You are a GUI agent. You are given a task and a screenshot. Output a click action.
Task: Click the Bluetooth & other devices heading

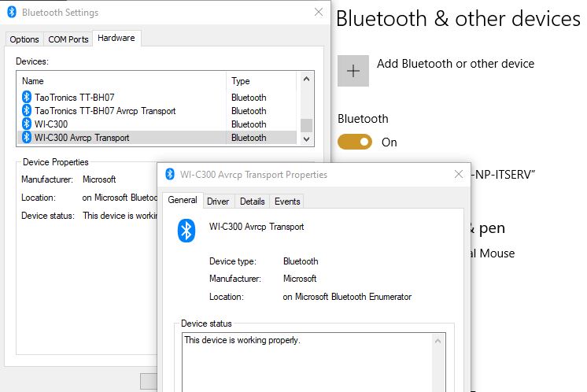(458, 19)
